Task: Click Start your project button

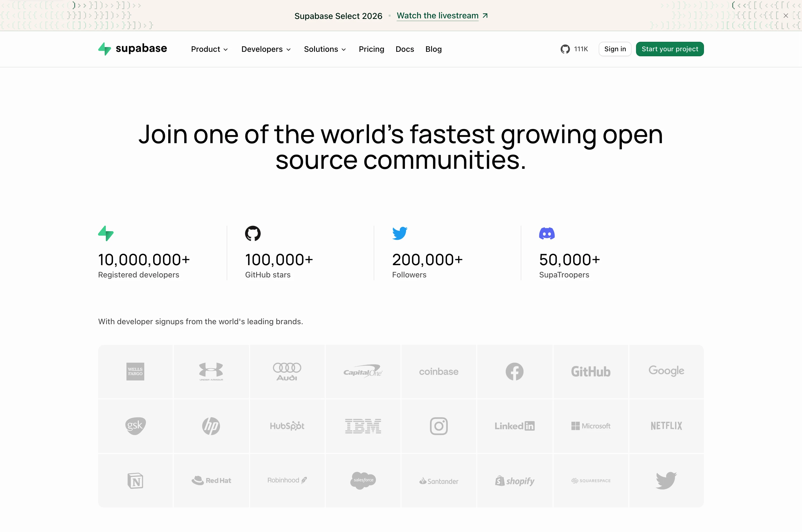Action: tap(670, 49)
